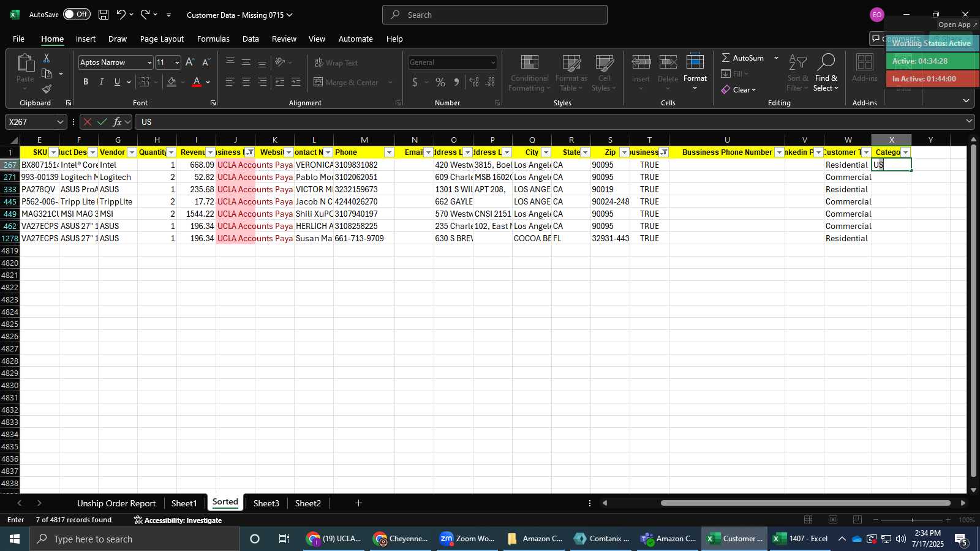Screen dimensions: 980x551
Task: Open Format cells dropdown in Cells group
Action: 695,73
